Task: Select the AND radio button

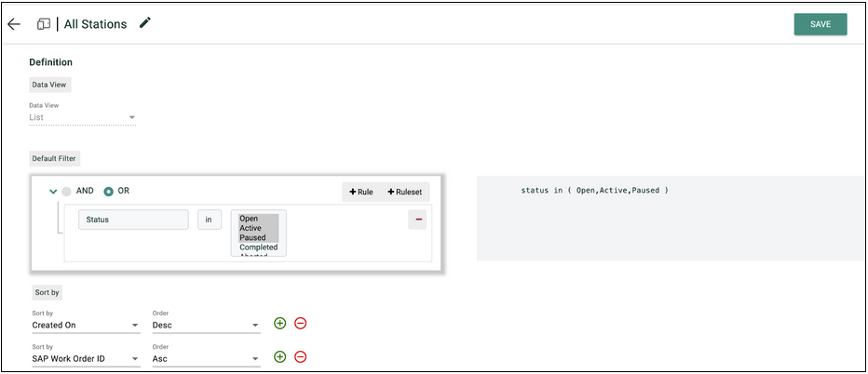Action: 67,192
